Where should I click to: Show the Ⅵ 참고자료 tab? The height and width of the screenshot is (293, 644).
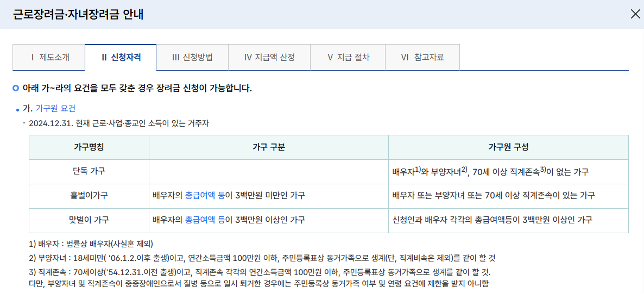click(422, 57)
